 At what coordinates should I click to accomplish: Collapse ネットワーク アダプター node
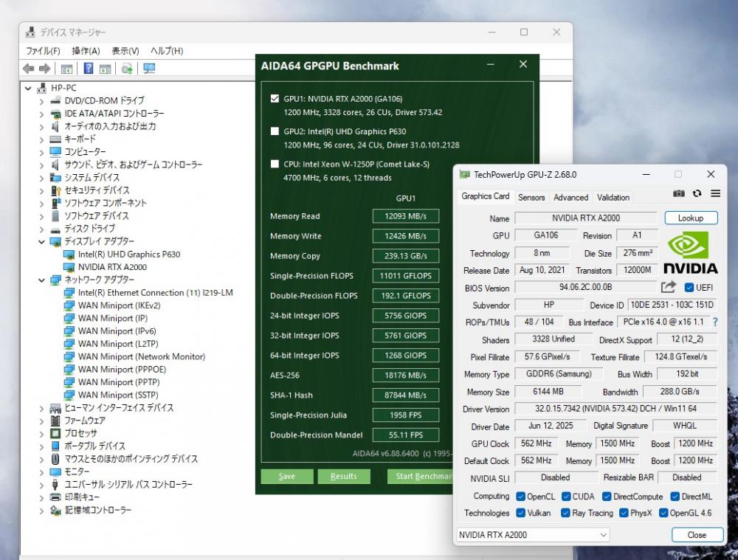(41, 280)
